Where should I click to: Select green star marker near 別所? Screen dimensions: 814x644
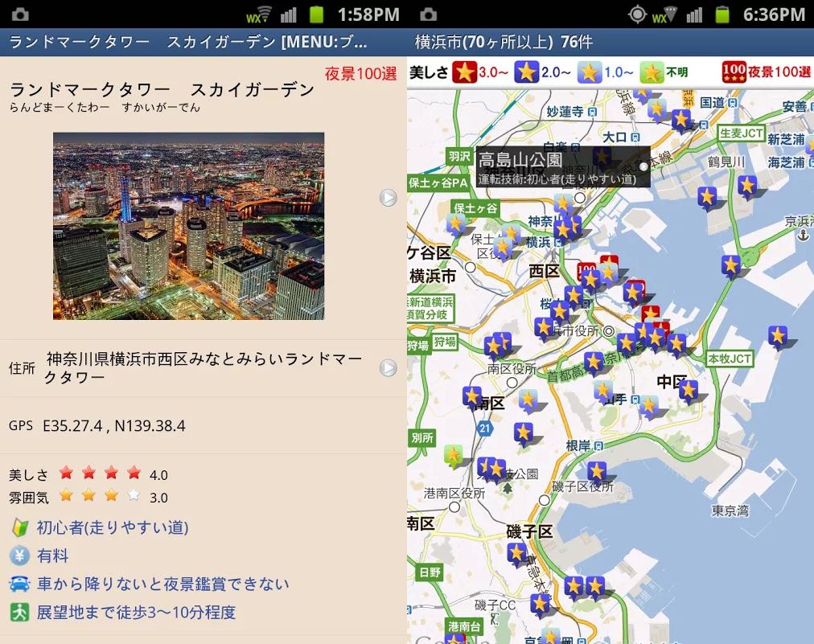[453, 456]
